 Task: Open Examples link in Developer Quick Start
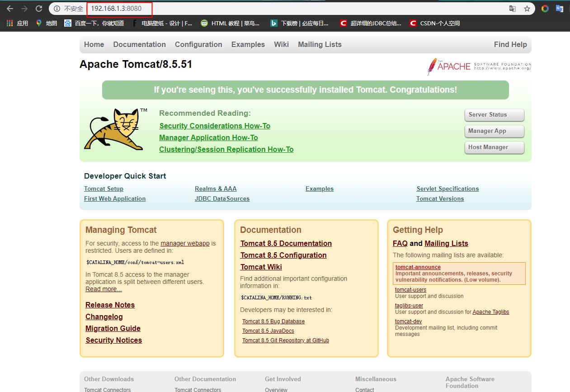click(320, 189)
